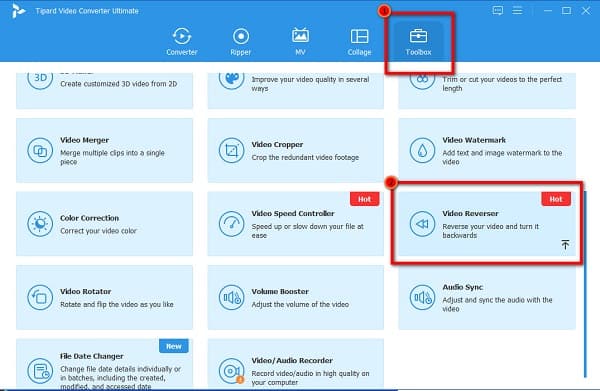Screen dimensions: 600x391
Task: Click 'Trim or cut your videos' description
Action: [x=502, y=84]
